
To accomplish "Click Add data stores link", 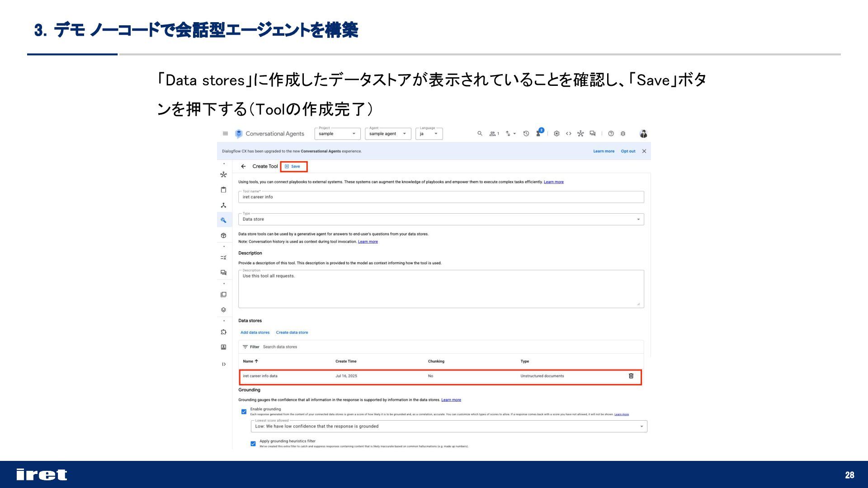I will (255, 333).
